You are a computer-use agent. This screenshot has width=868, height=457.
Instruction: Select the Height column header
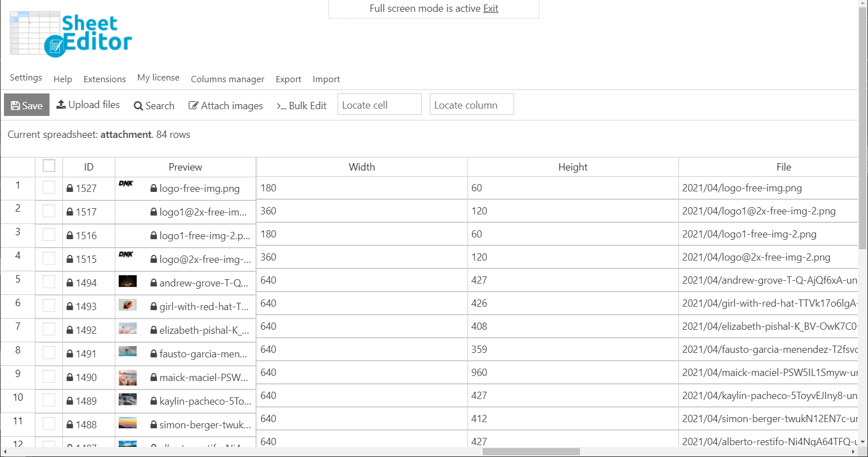point(573,167)
